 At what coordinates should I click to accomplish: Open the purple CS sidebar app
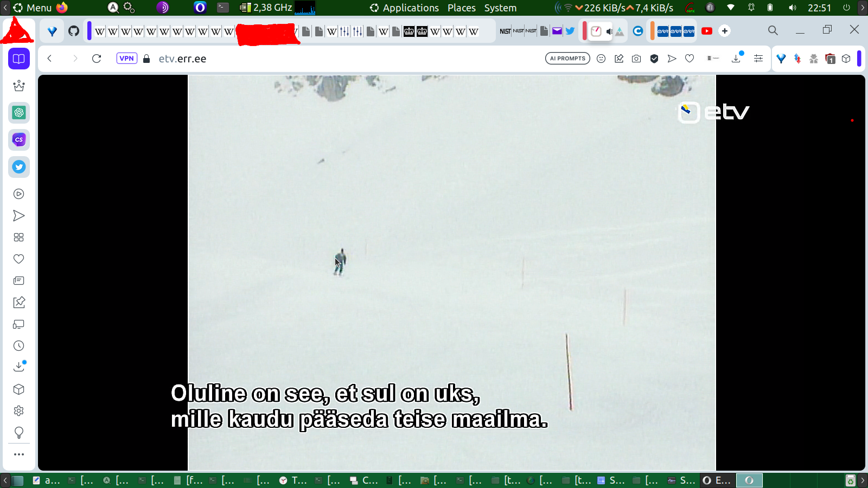pos(19,140)
